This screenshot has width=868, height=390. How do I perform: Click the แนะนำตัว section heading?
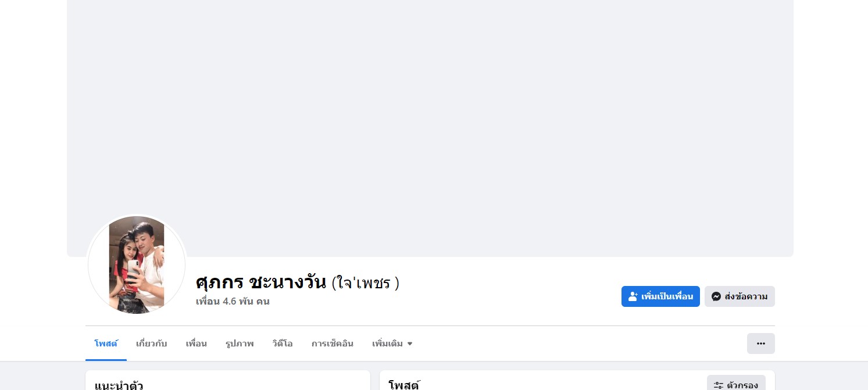pyautogui.click(x=119, y=385)
